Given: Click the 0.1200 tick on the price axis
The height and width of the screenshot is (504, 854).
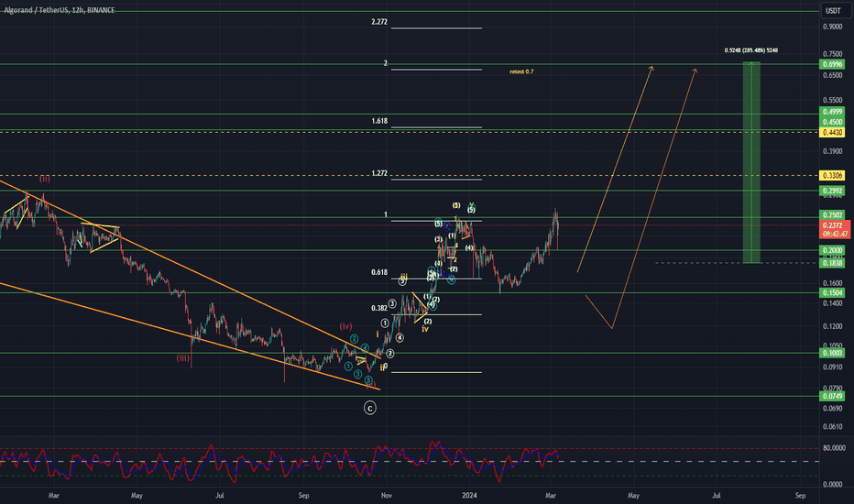Looking at the screenshot, I should 832,326.
